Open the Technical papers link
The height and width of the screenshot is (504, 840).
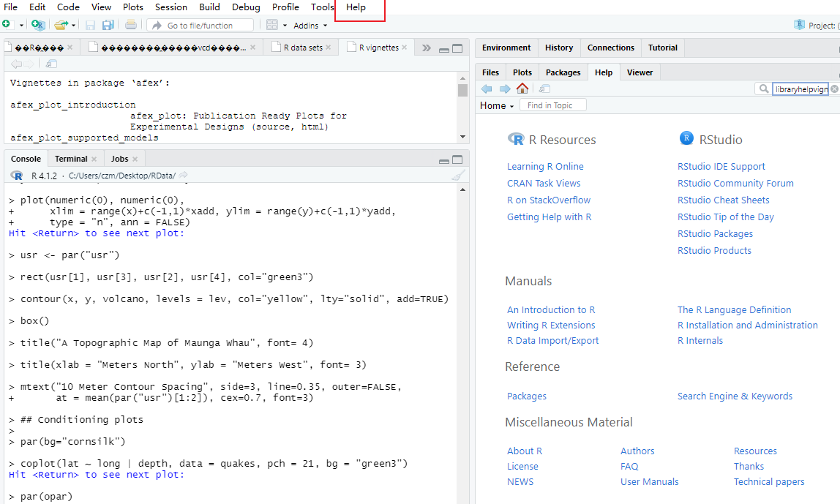(x=769, y=481)
